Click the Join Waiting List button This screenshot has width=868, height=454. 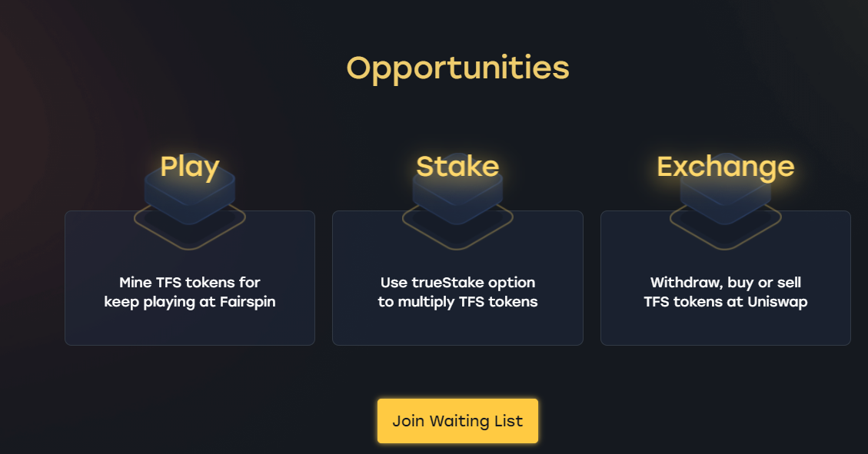tap(457, 421)
